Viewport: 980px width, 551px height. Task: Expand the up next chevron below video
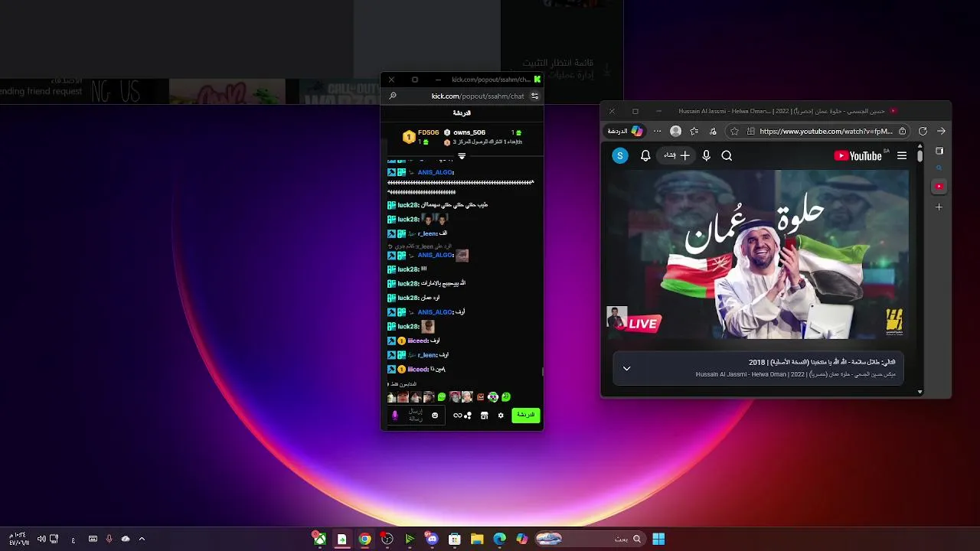point(626,369)
